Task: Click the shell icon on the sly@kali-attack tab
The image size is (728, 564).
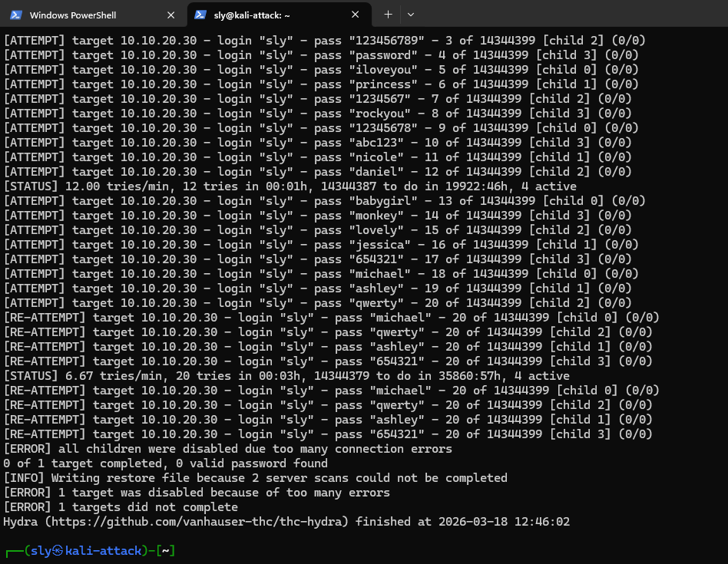Action: (201, 14)
